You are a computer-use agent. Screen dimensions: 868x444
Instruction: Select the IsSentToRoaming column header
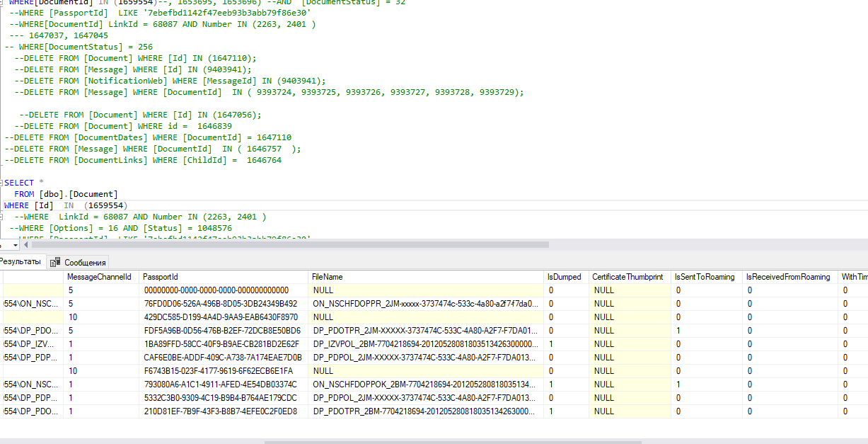click(707, 277)
